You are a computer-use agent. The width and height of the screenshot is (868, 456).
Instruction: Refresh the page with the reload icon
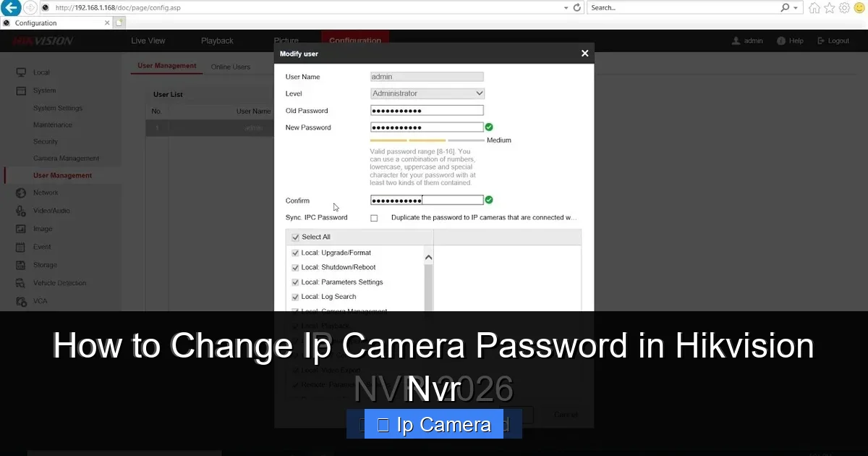coord(576,8)
